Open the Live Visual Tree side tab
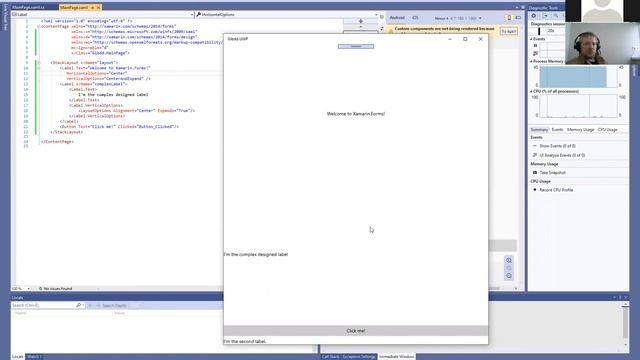Screen dimensions: 640x360 tap(5, 17)
